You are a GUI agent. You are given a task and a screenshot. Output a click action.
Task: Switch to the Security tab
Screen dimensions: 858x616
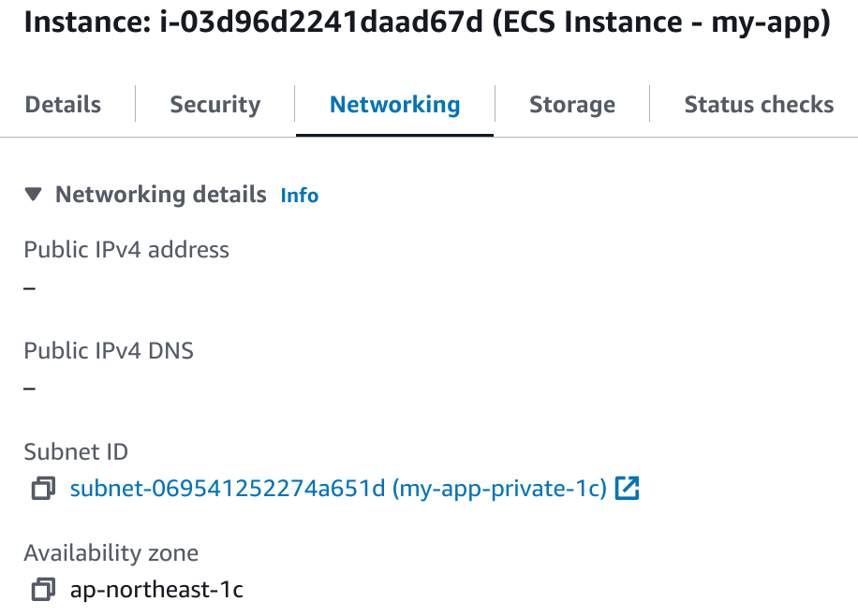coord(214,104)
